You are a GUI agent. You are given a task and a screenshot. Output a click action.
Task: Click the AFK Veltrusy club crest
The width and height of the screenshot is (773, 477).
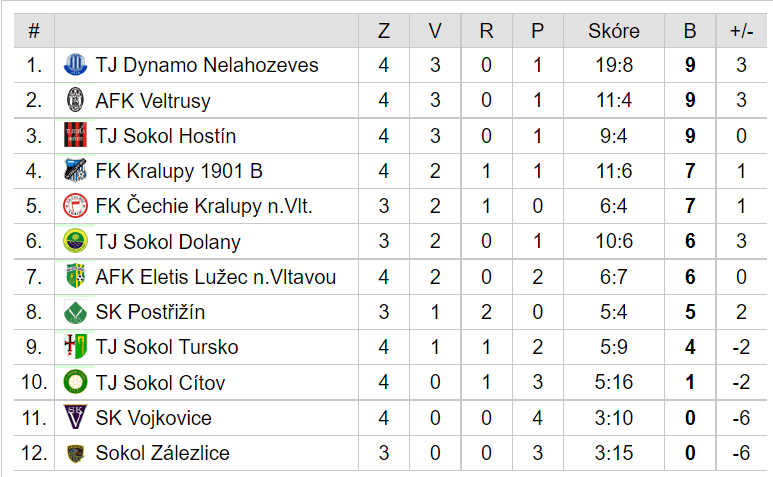[75, 100]
